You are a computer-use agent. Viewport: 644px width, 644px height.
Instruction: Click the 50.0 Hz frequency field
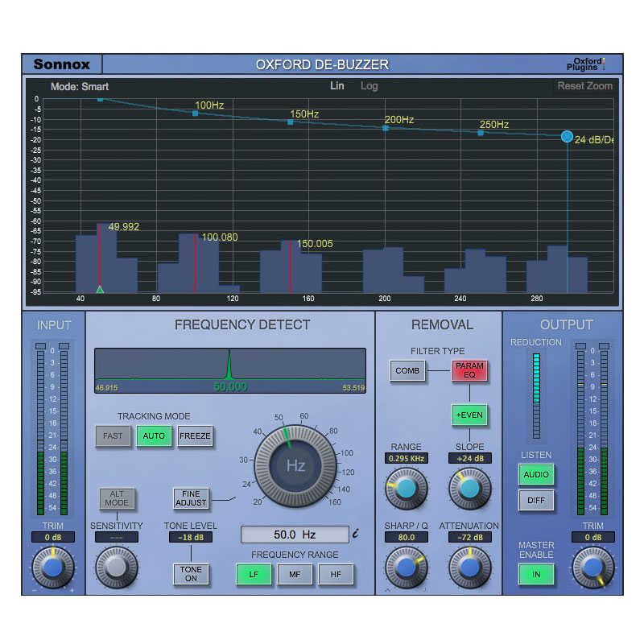click(x=295, y=535)
